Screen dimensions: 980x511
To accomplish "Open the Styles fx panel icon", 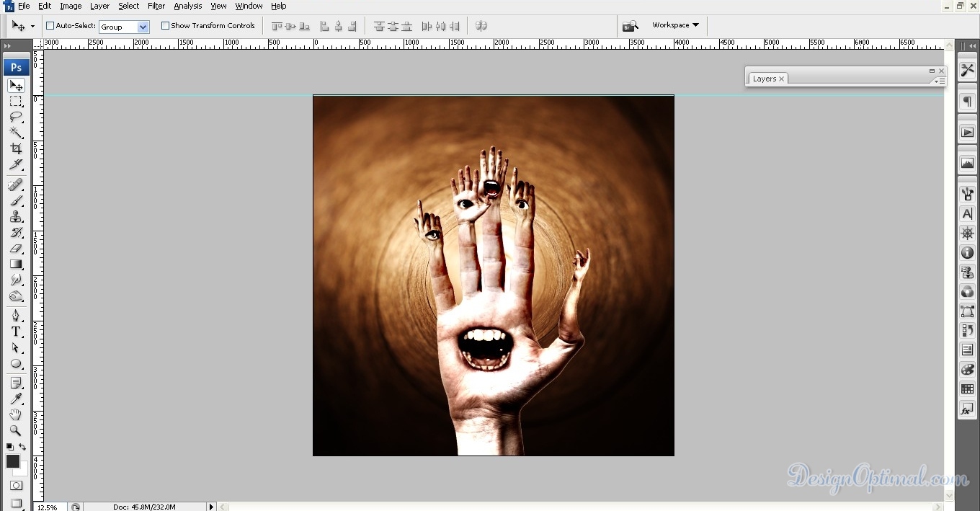I will pos(967,409).
